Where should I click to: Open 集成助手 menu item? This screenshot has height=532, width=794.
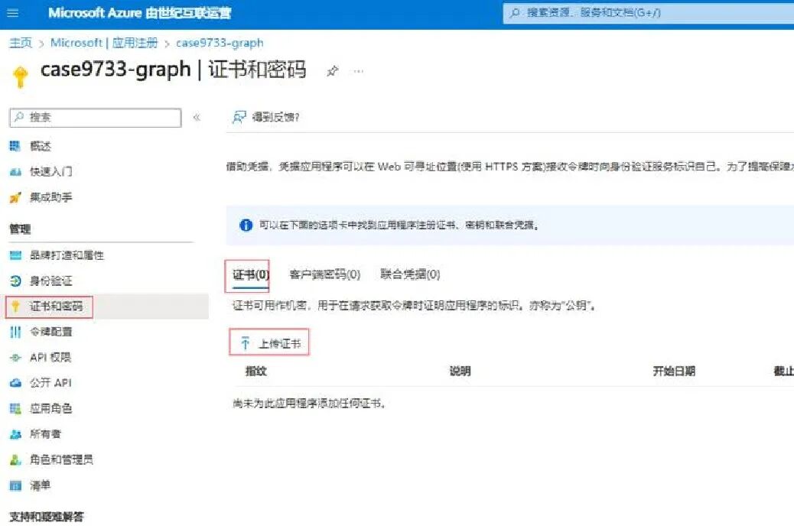coord(50,197)
